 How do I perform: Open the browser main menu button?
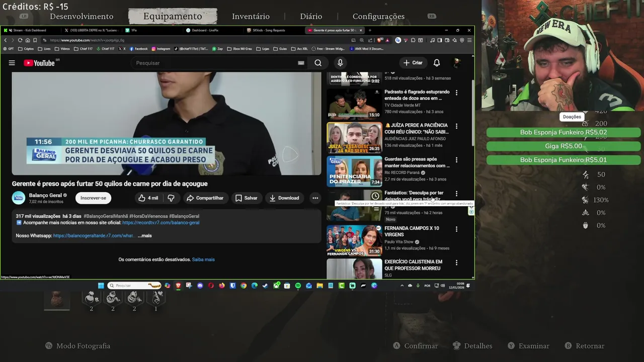point(469,40)
